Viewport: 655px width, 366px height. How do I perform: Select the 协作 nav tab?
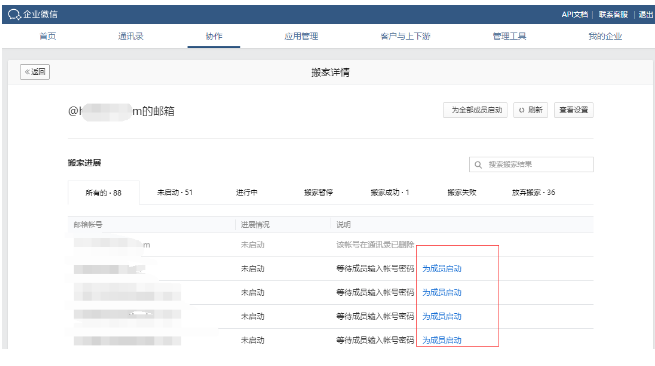tap(214, 36)
